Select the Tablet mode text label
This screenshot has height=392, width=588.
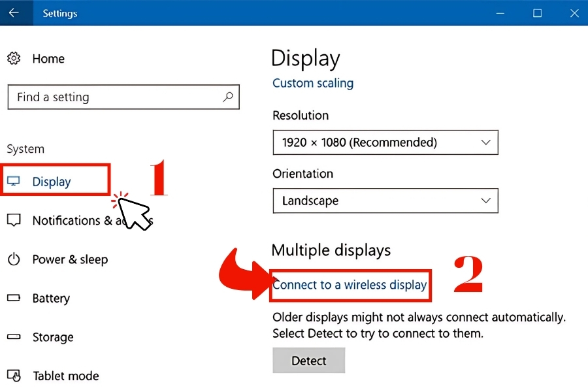(x=66, y=376)
